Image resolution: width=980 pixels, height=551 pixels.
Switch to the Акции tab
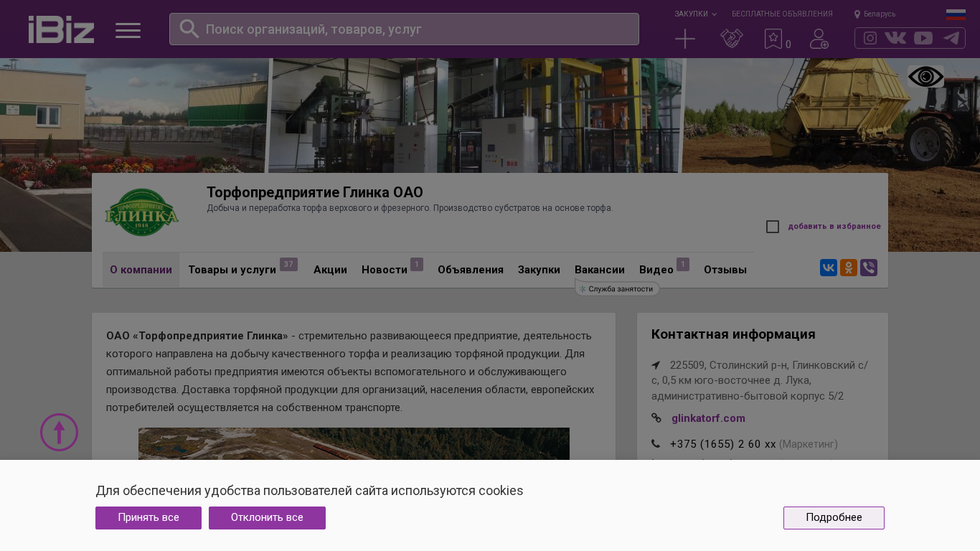point(330,270)
